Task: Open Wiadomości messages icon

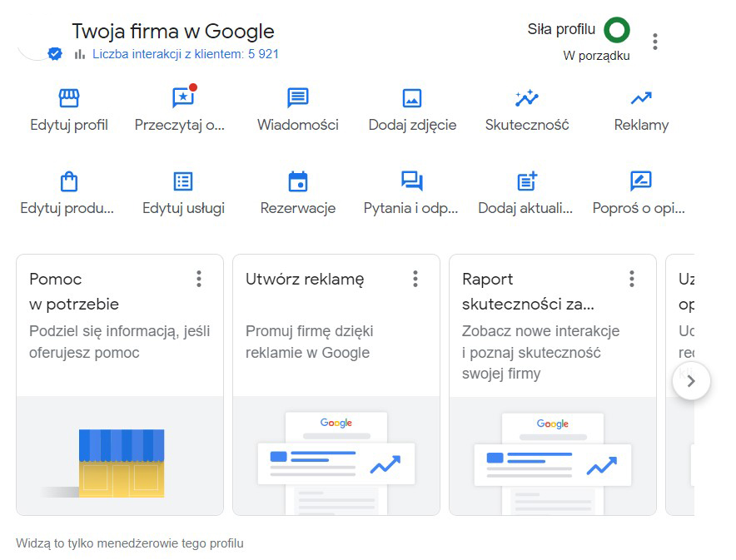Action: [297, 97]
